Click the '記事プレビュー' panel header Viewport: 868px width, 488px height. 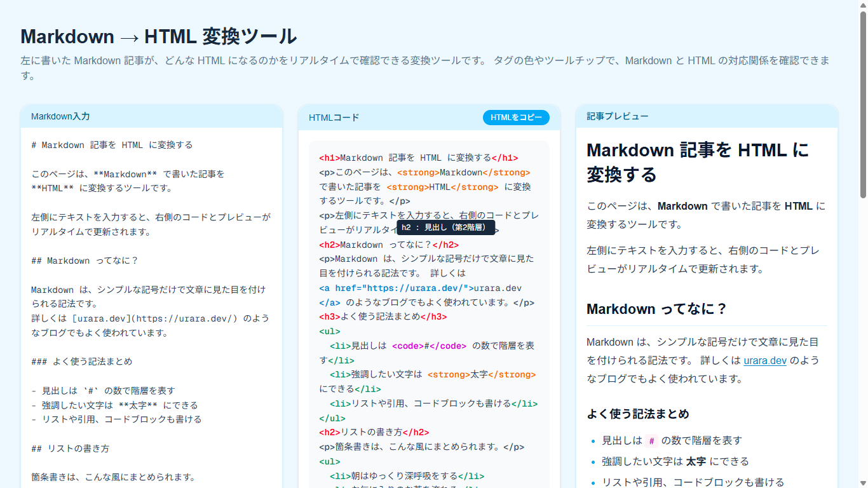[707, 116]
